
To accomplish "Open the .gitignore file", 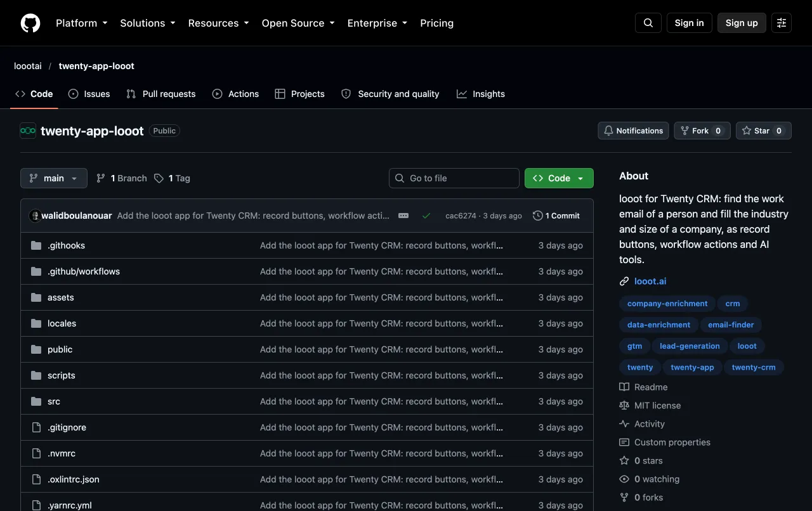I will click(67, 427).
